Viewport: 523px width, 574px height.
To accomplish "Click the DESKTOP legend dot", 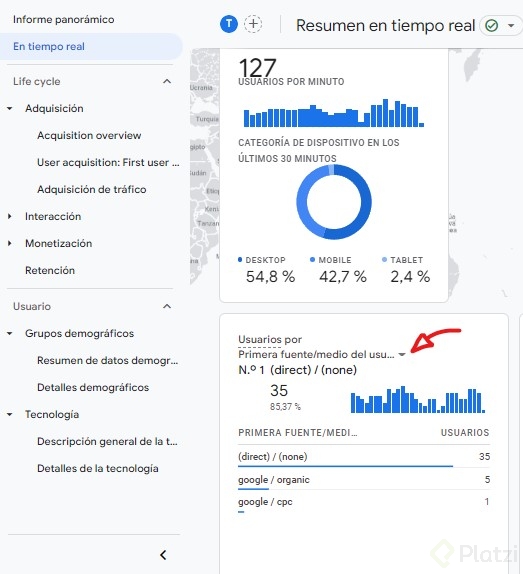I will click(240, 260).
